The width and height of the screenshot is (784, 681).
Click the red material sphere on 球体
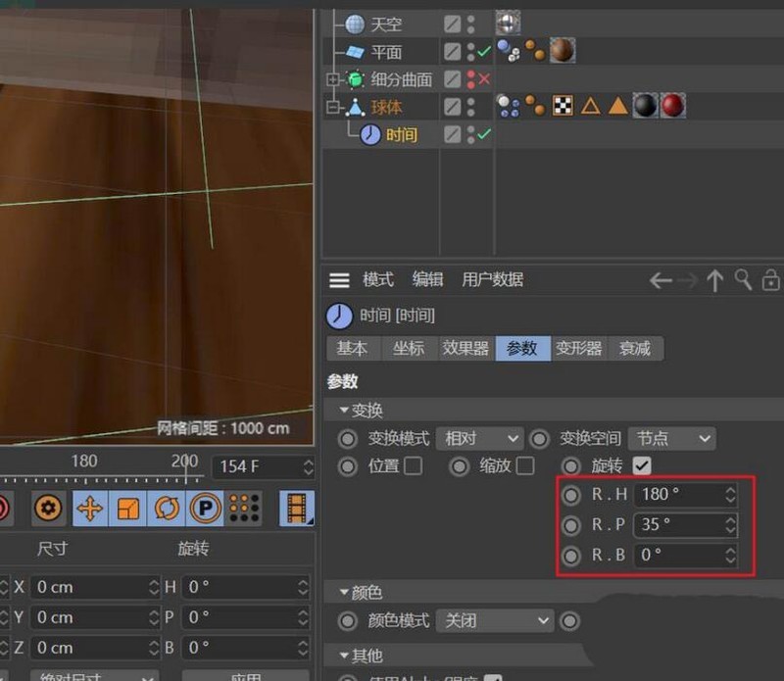(673, 104)
